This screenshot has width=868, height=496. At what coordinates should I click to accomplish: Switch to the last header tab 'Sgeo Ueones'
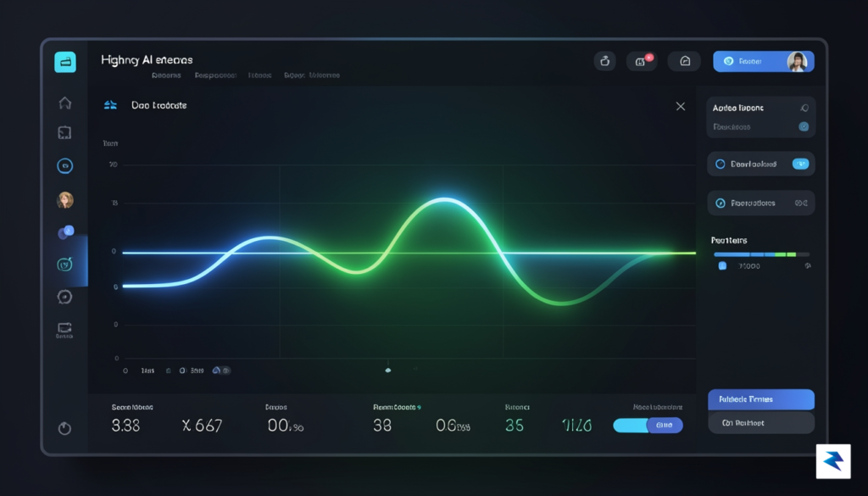[312, 75]
